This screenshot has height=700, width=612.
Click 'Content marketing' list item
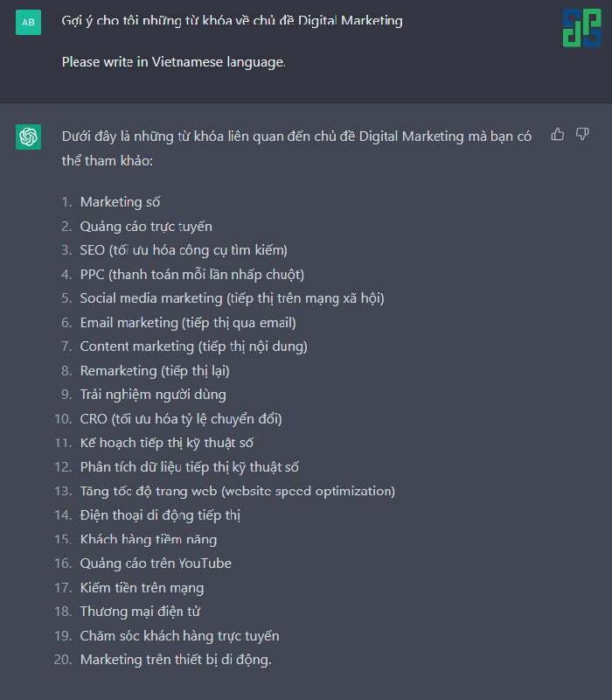coord(193,346)
